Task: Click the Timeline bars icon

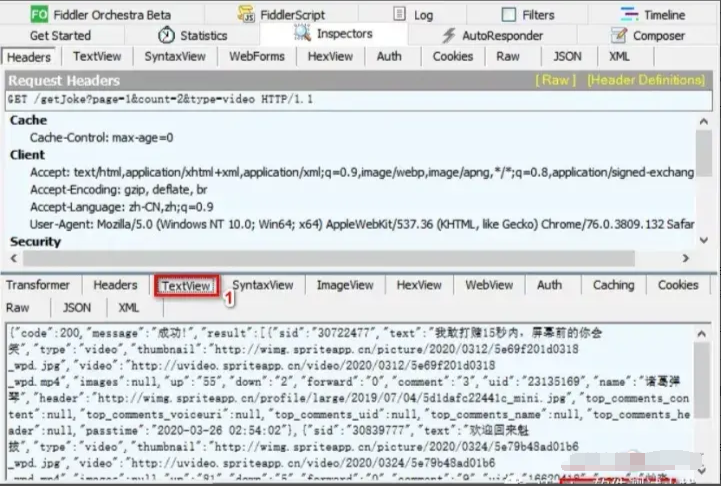Action: 629,14
